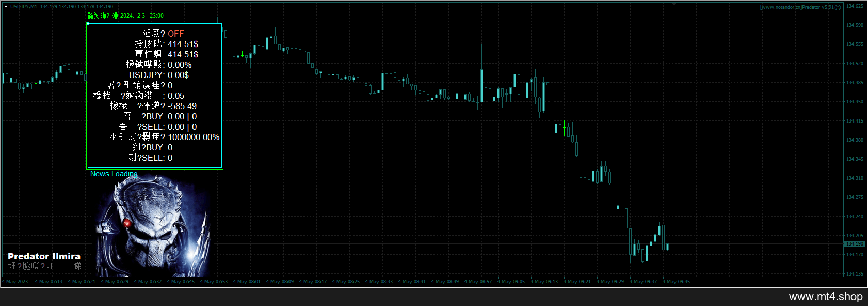Click the 4 May 07:45 time axis label
Viewport: 868px width, 306px height.
(x=181, y=282)
